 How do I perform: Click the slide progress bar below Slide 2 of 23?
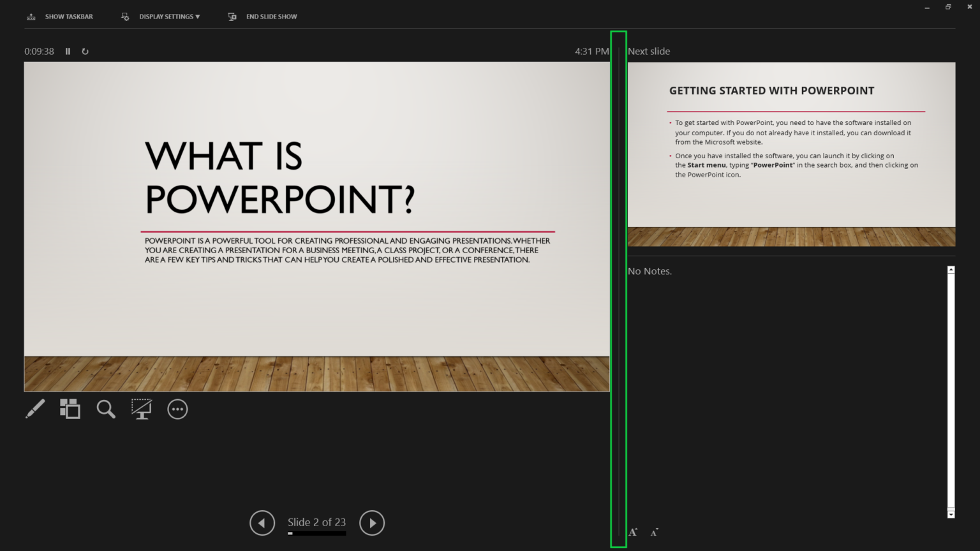[316, 533]
